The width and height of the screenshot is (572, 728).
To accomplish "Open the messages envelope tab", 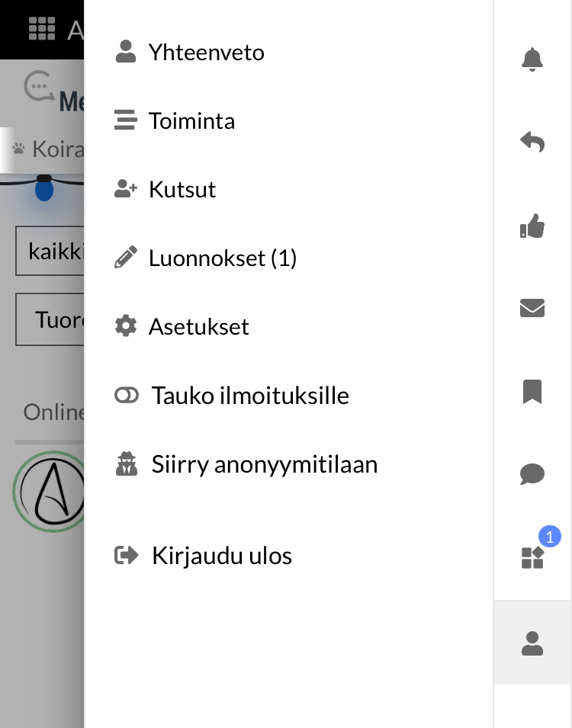I will coord(532,308).
